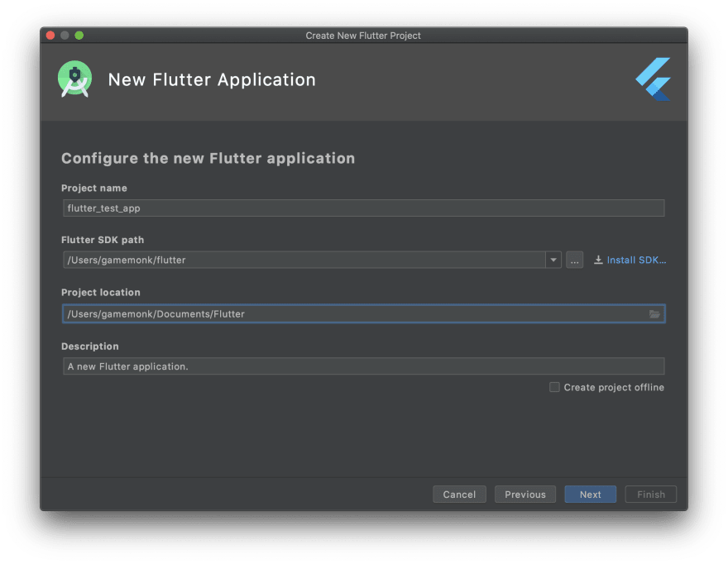Click the 'New Flutter Application' title text

coord(212,80)
